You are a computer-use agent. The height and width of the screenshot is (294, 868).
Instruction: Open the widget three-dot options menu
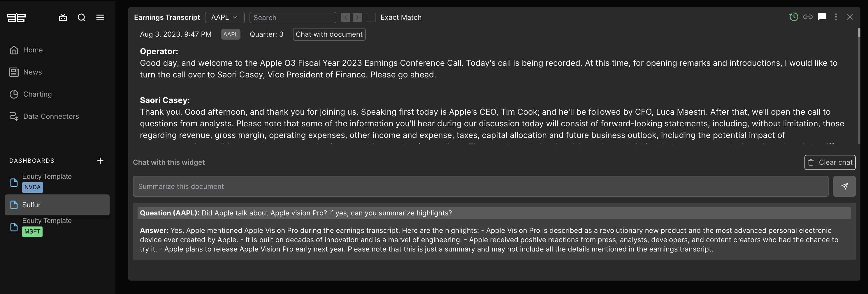point(836,17)
